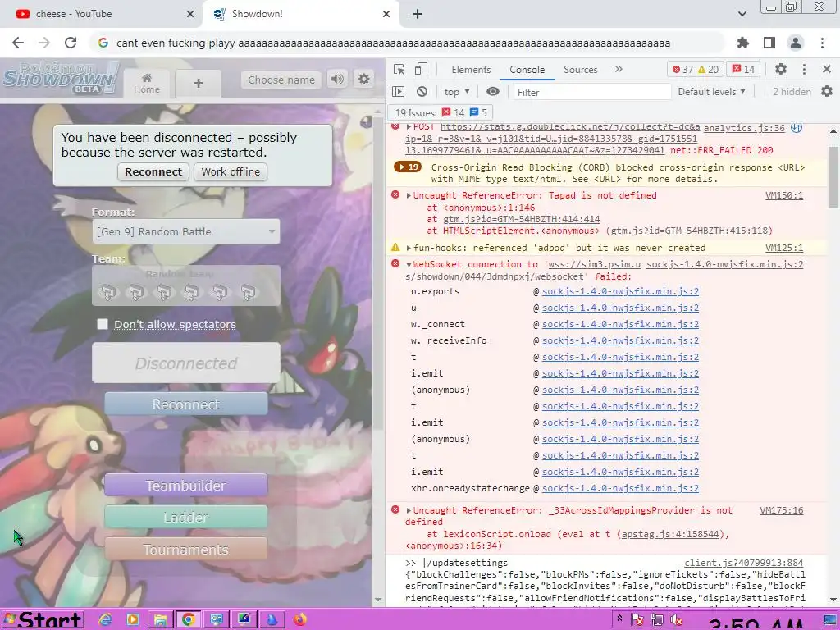Open Tournaments
The width and height of the screenshot is (840, 630).
coord(186,550)
